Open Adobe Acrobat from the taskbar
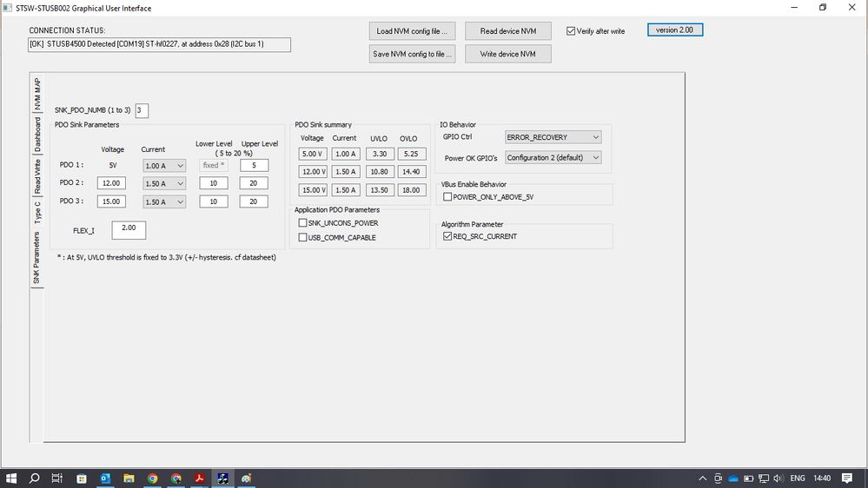This screenshot has width=868, height=488. pos(199,478)
